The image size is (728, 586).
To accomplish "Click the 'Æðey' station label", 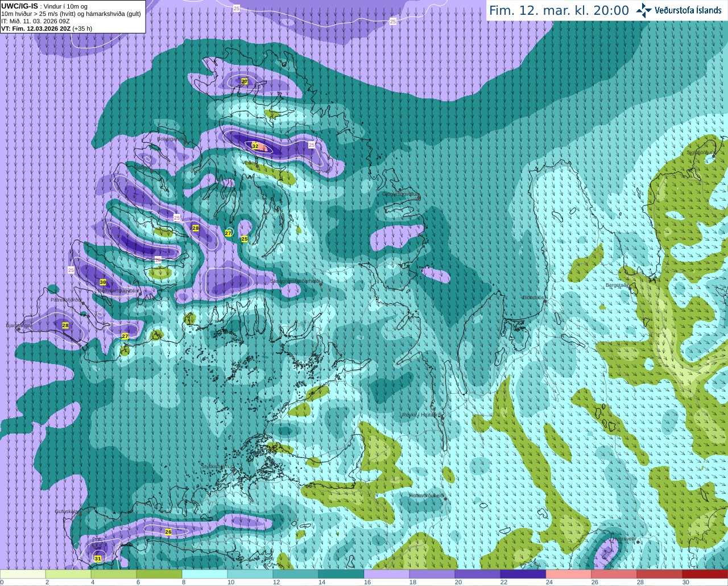I will 249,163.
